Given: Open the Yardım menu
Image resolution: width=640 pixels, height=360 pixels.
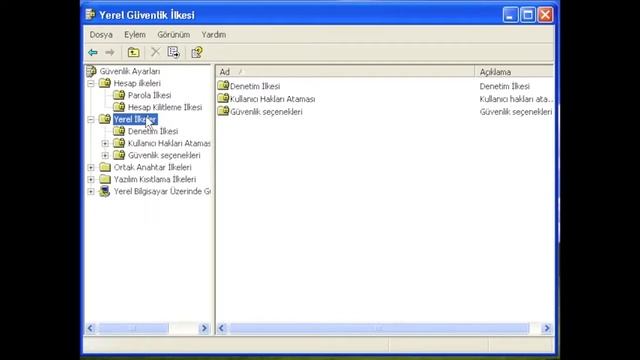Looking at the screenshot, I should [x=213, y=35].
